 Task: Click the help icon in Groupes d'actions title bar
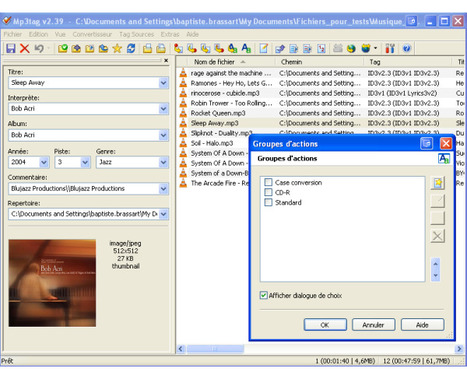pos(426,144)
